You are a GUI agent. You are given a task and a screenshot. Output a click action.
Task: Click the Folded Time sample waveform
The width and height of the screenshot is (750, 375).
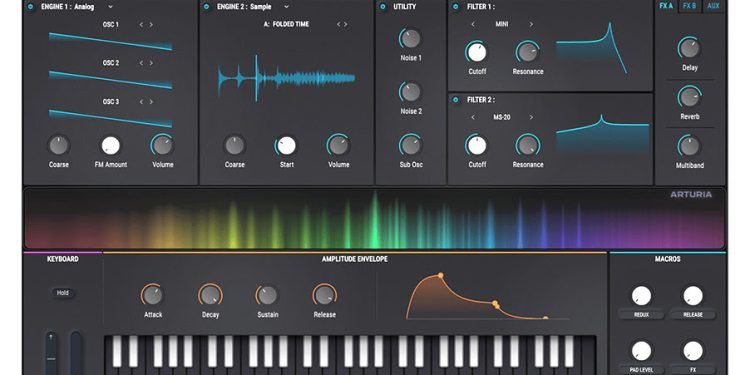click(x=286, y=78)
